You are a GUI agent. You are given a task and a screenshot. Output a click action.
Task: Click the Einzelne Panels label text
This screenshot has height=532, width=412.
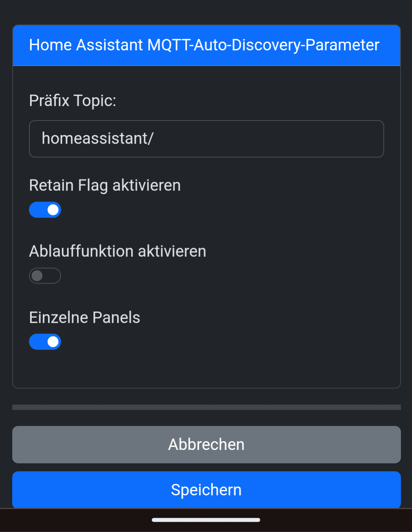[x=85, y=318]
